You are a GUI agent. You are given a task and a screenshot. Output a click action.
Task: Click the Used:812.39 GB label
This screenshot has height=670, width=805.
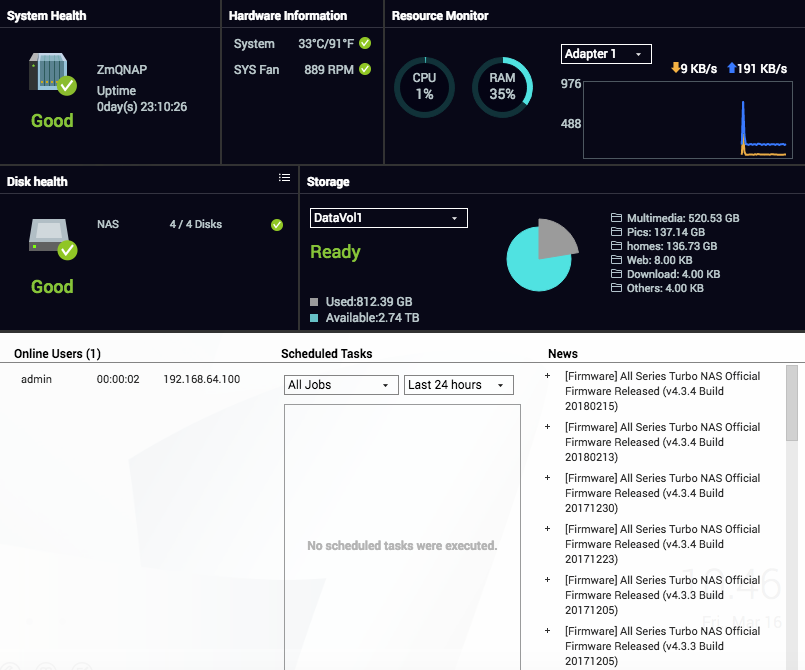point(369,301)
